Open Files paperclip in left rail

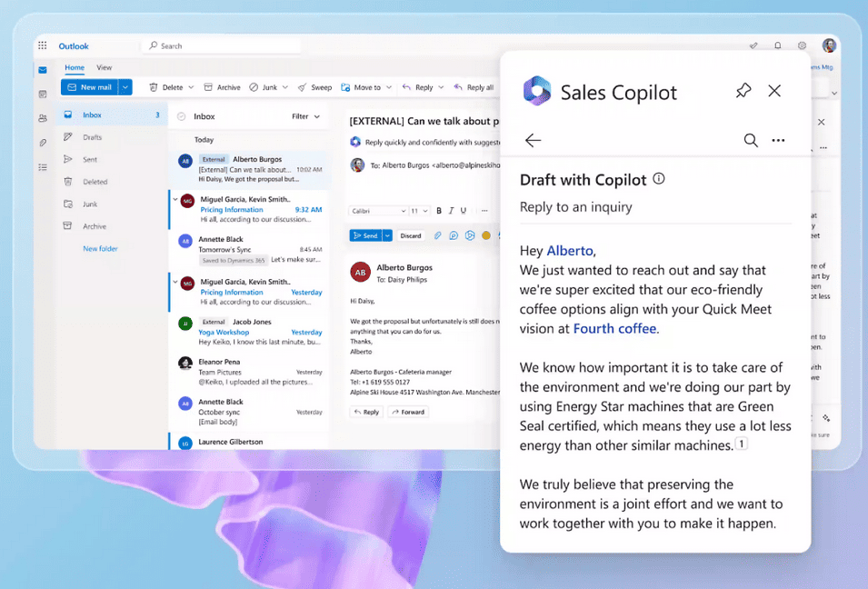click(43, 143)
